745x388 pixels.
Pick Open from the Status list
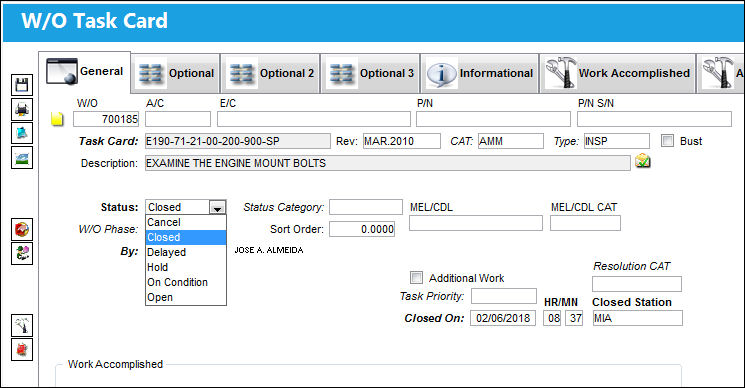[186, 297]
